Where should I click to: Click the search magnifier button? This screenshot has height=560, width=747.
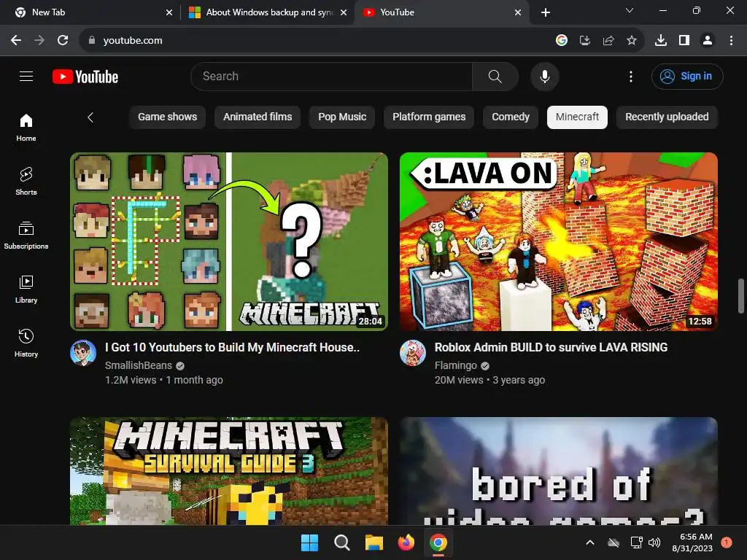pos(495,76)
